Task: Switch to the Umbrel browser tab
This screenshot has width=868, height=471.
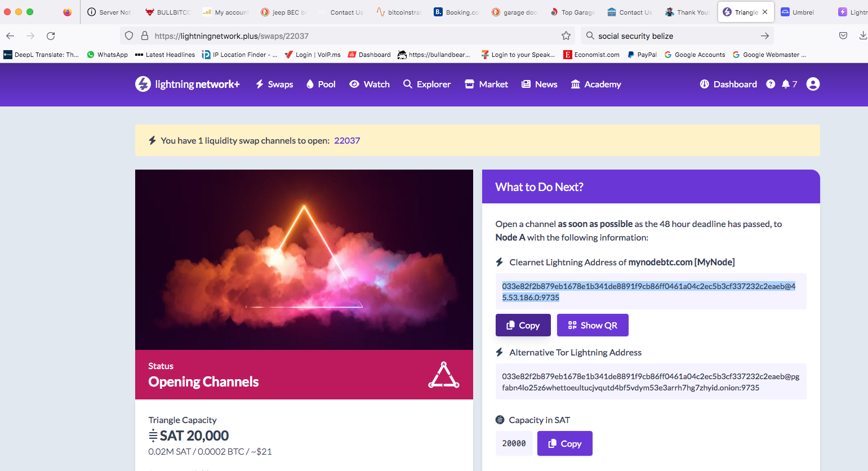Action: (x=798, y=12)
